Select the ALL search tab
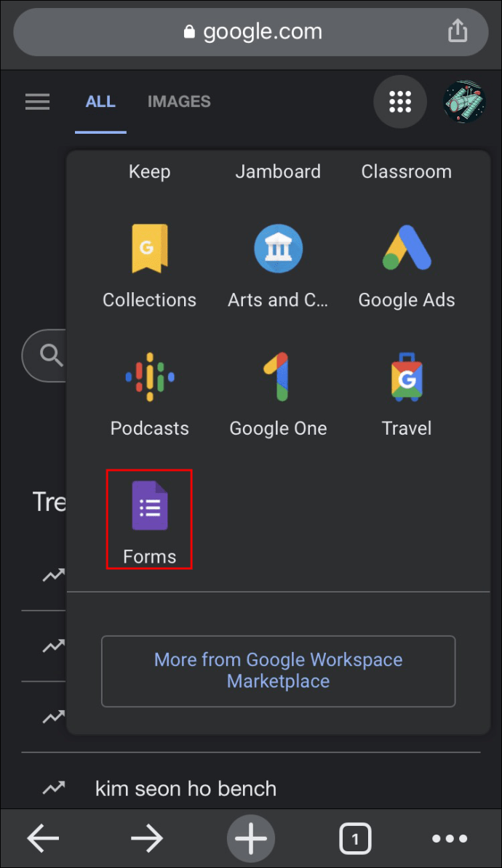The width and height of the screenshot is (502, 868). pos(100,101)
